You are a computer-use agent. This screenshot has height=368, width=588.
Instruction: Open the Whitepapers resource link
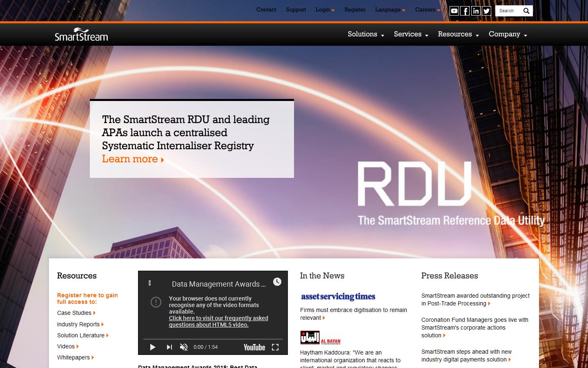[x=75, y=357]
